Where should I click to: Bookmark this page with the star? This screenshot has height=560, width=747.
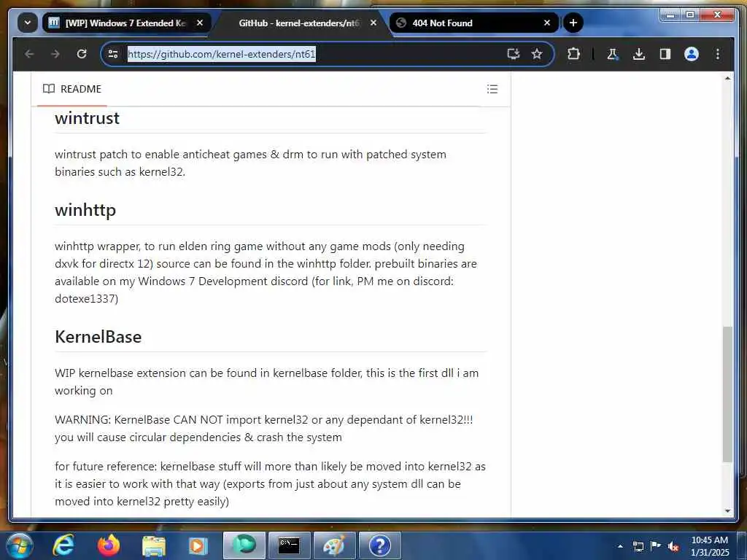pos(537,54)
